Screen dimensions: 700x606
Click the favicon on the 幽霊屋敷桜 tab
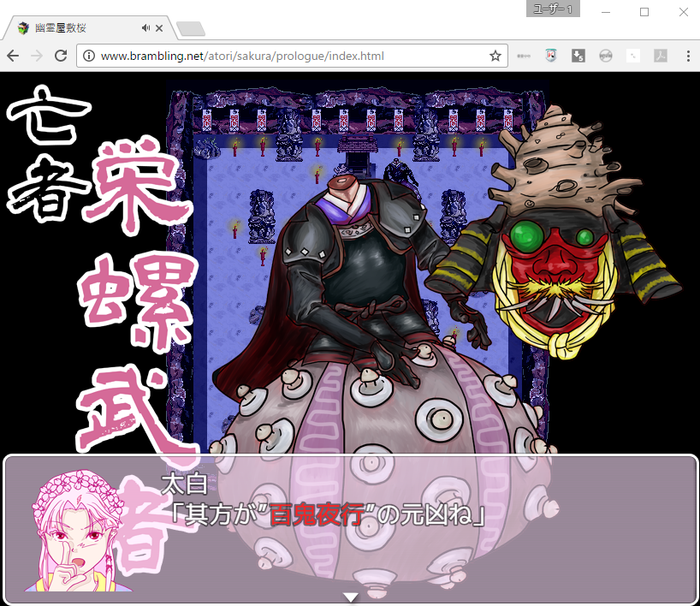[23, 28]
